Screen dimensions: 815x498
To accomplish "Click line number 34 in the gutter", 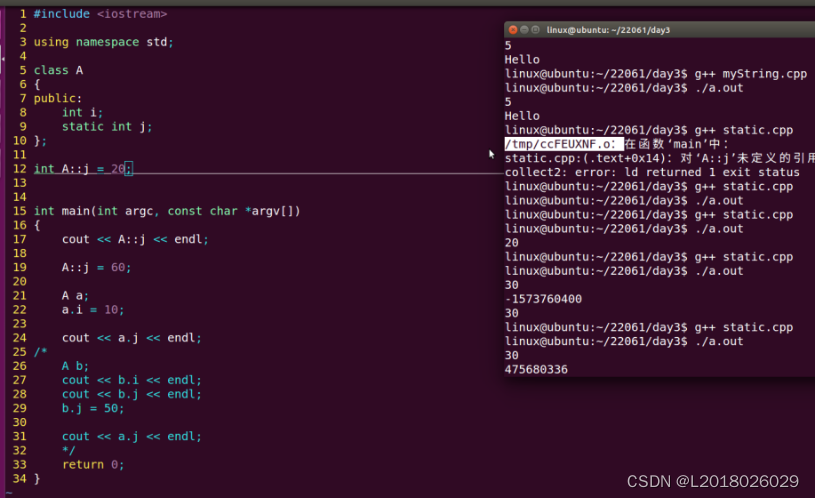I will [x=19, y=479].
